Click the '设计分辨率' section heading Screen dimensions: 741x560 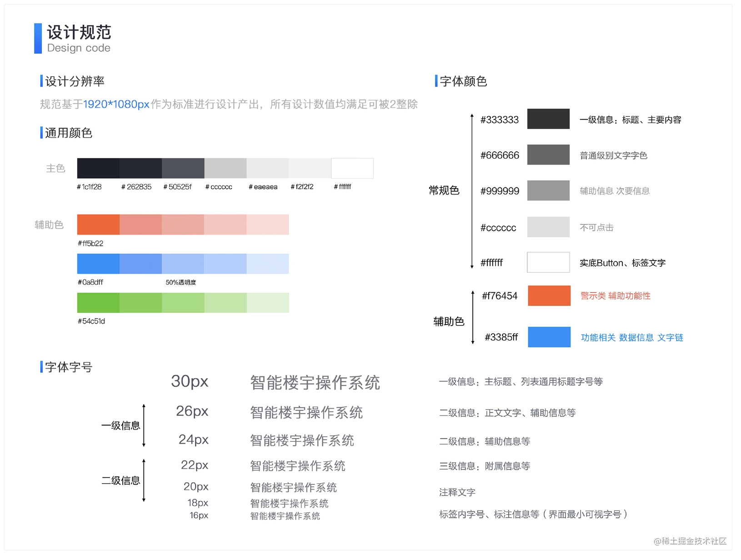(x=75, y=81)
